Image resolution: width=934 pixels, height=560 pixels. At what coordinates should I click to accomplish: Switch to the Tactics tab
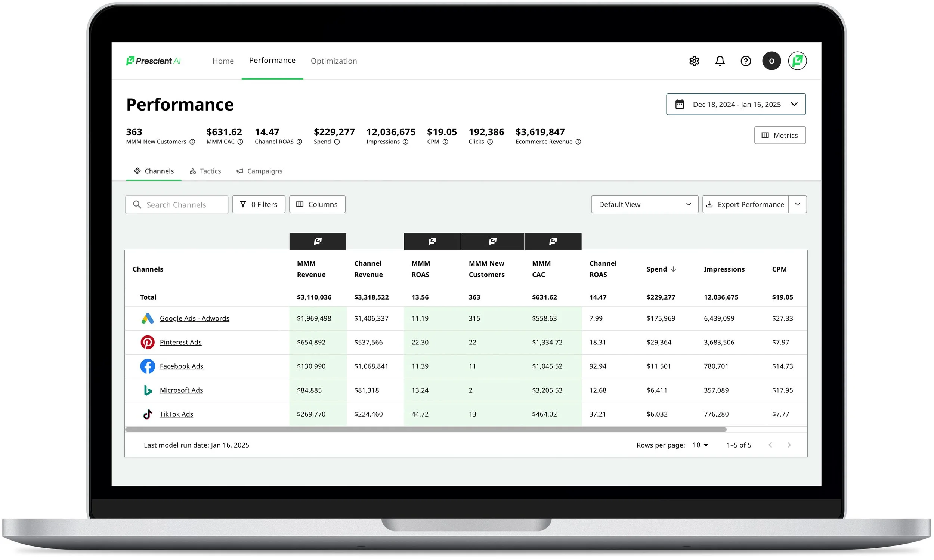(x=205, y=171)
